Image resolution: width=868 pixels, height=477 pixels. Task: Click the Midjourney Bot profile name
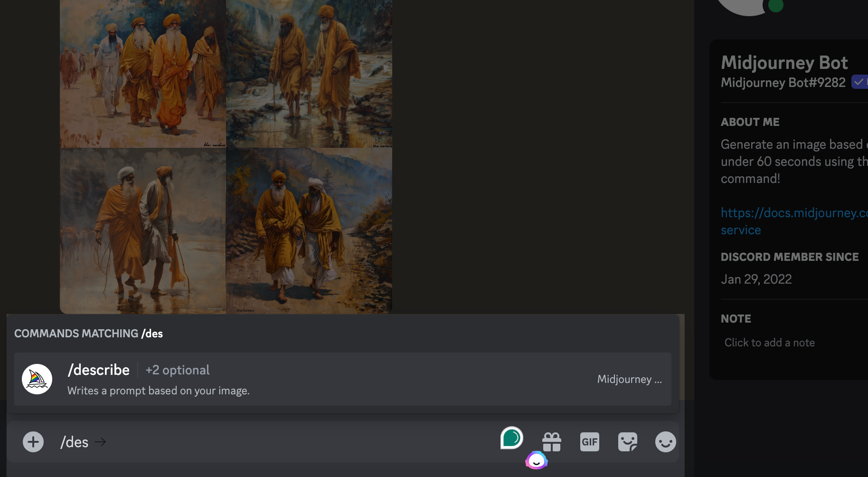(x=784, y=63)
